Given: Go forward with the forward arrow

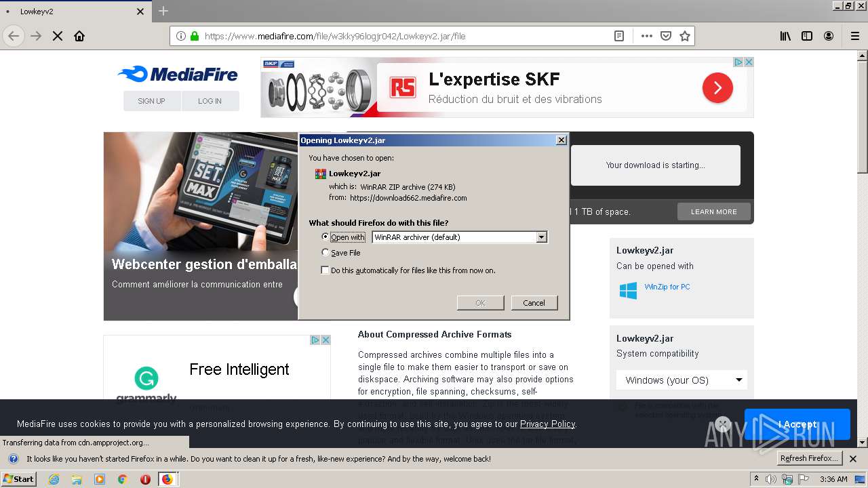Looking at the screenshot, I should pyautogui.click(x=36, y=36).
